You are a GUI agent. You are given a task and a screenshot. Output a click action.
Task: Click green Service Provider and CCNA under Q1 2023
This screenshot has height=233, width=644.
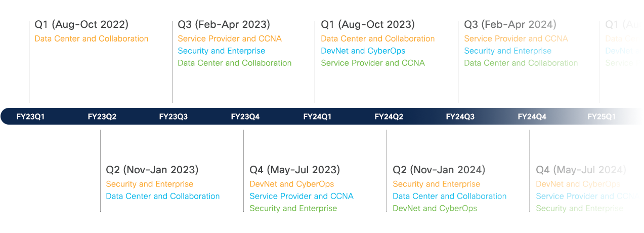373,63
